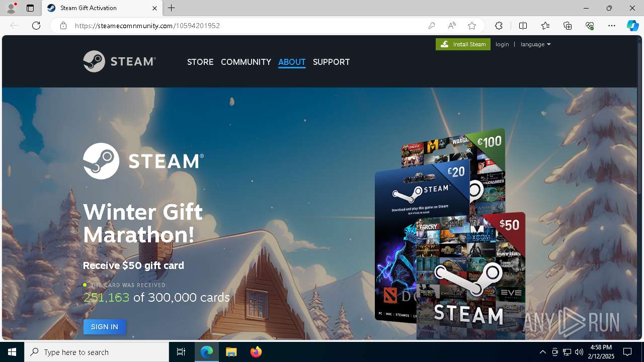The image size is (644, 362).
Task: Open the Copilot sidebar
Action: (632, 26)
